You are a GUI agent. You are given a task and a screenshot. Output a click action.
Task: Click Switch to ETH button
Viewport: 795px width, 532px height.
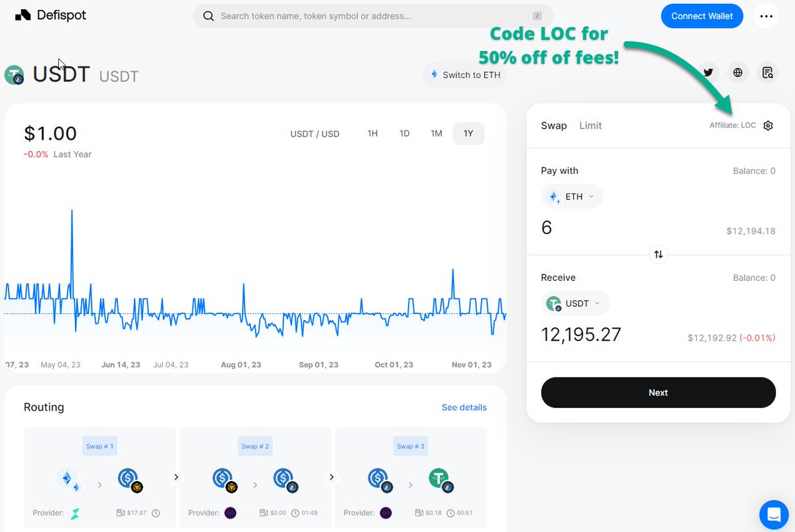(x=464, y=75)
